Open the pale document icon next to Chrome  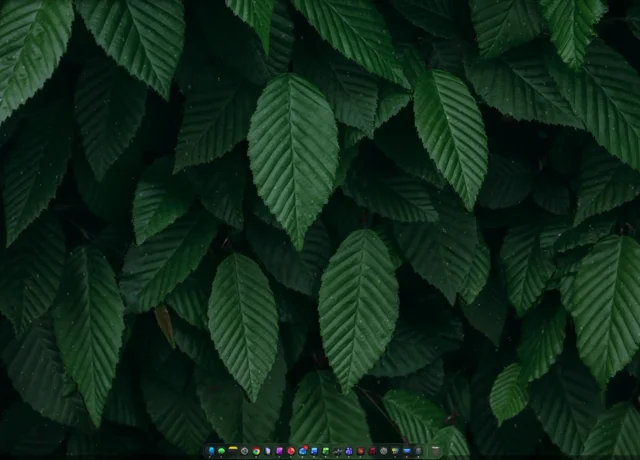[268, 451]
